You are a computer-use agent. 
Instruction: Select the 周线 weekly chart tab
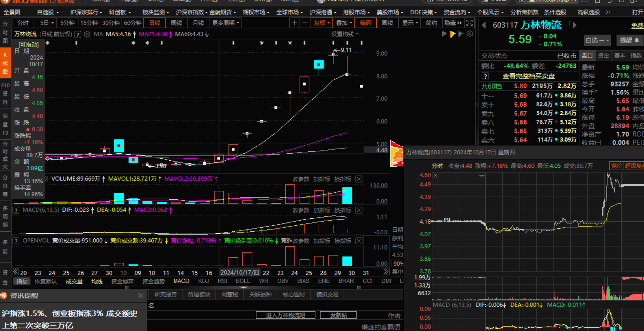pyautogui.click(x=176, y=23)
